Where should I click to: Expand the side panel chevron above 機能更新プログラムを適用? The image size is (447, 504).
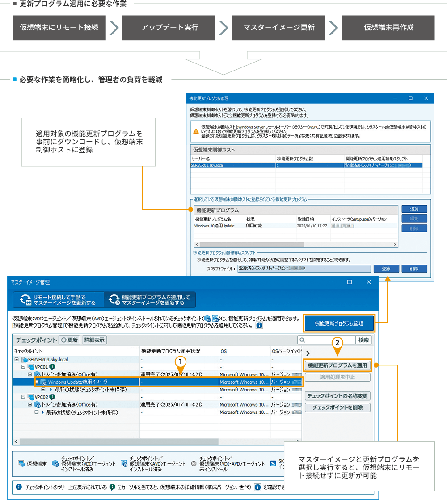[x=308, y=353]
